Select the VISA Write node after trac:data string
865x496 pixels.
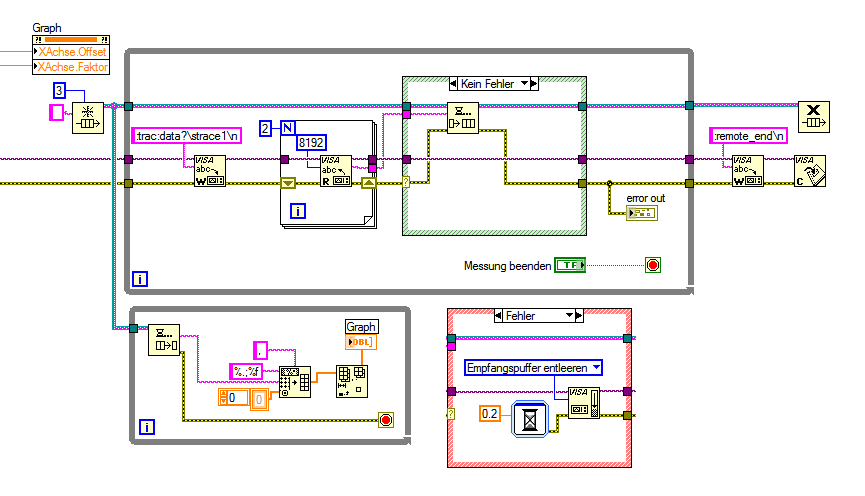210,171
